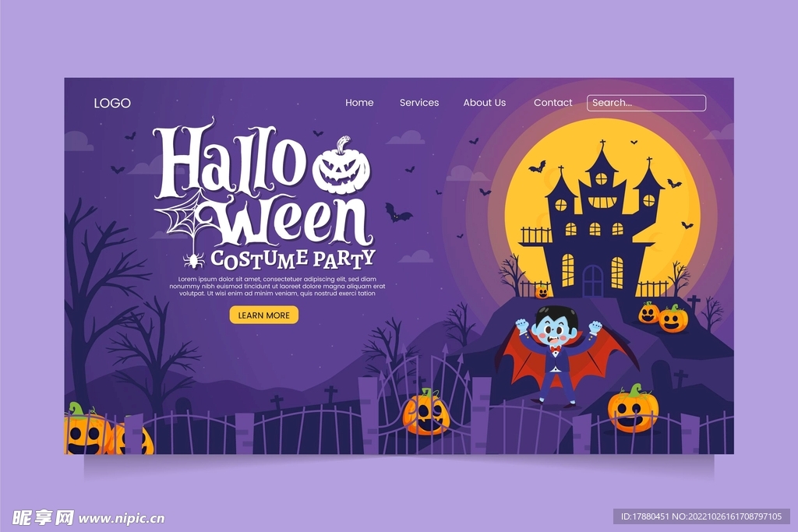Image resolution: width=798 pixels, height=532 pixels.
Task: Click the large bat near the title
Action: coord(397,213)
